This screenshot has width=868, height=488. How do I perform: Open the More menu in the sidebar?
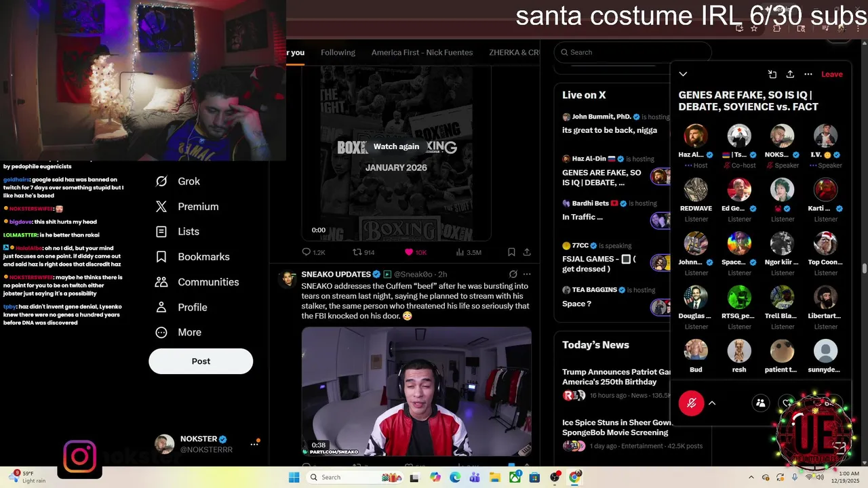178,332
